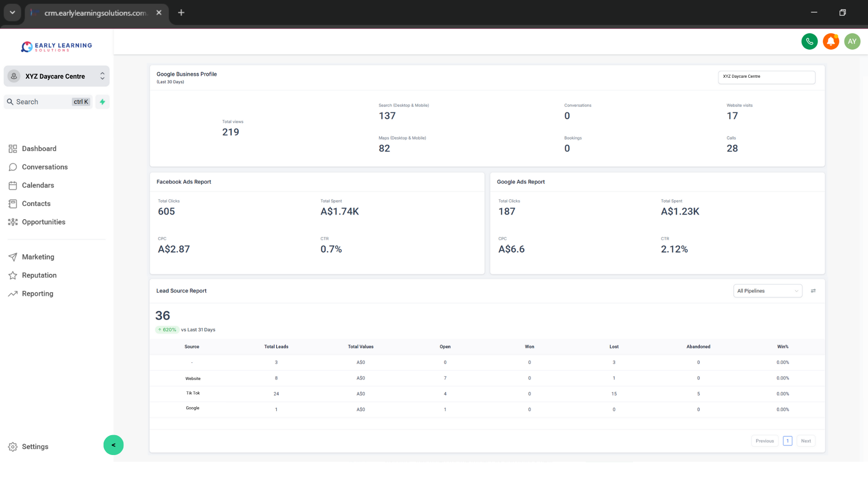Open Reporting via the trending chart icon
The image size is (868, 488).
[x=14, y=294]
